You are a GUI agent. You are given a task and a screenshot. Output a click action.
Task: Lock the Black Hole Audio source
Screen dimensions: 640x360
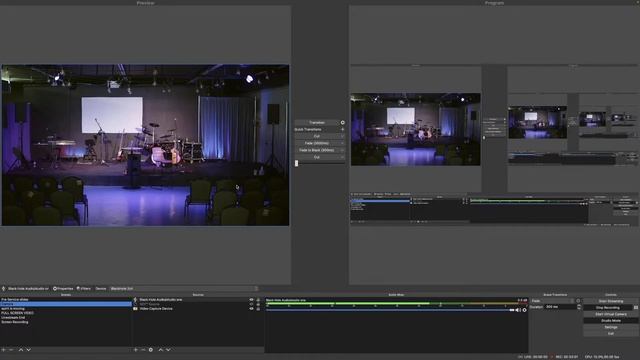[258, 300]
